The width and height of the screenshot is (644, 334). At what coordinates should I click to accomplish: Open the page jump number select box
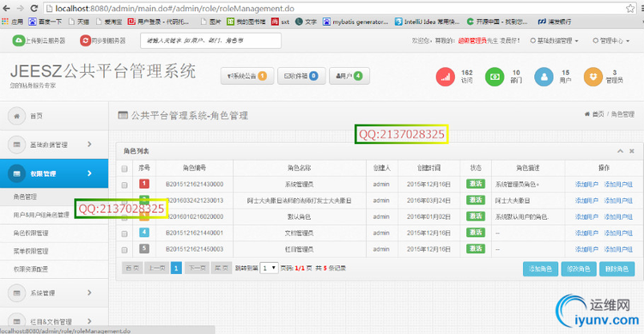269,268
